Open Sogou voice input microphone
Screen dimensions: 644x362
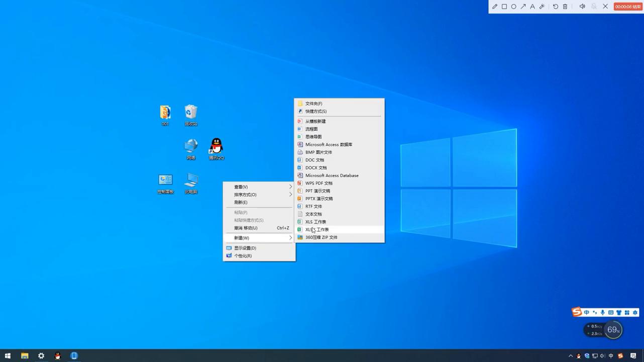click(x=603, y=312)
